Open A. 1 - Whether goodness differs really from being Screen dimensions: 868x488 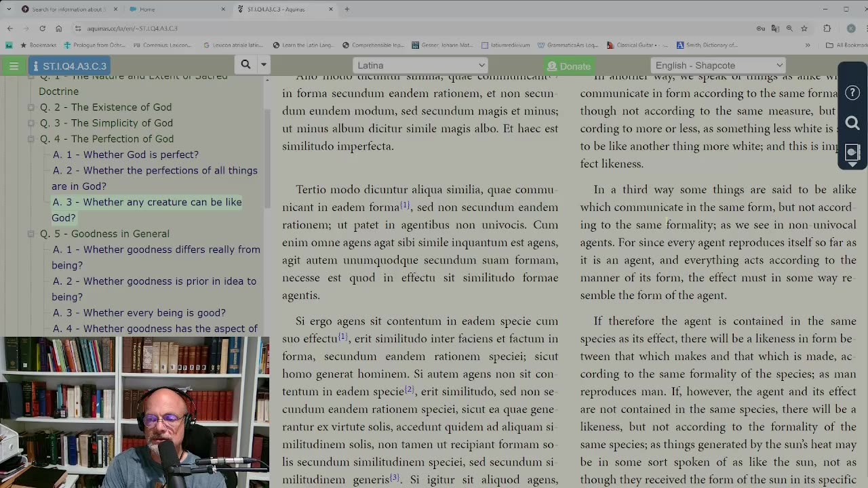156,257
